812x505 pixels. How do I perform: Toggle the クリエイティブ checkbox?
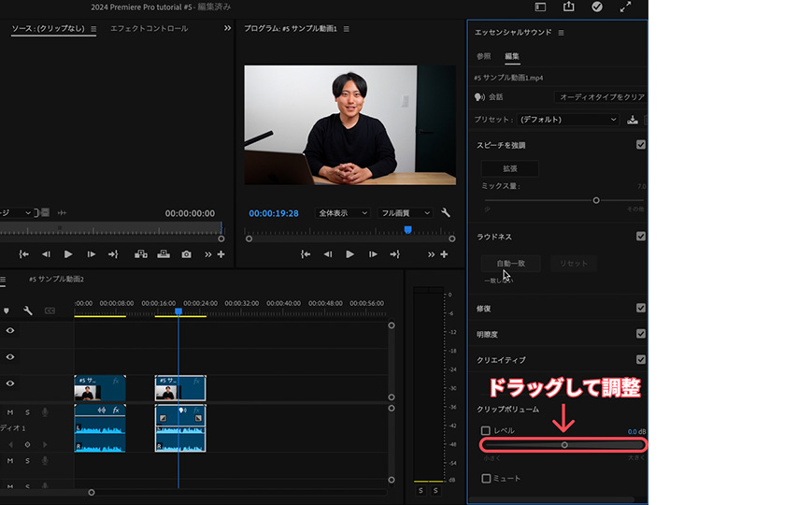click(641, 359)
